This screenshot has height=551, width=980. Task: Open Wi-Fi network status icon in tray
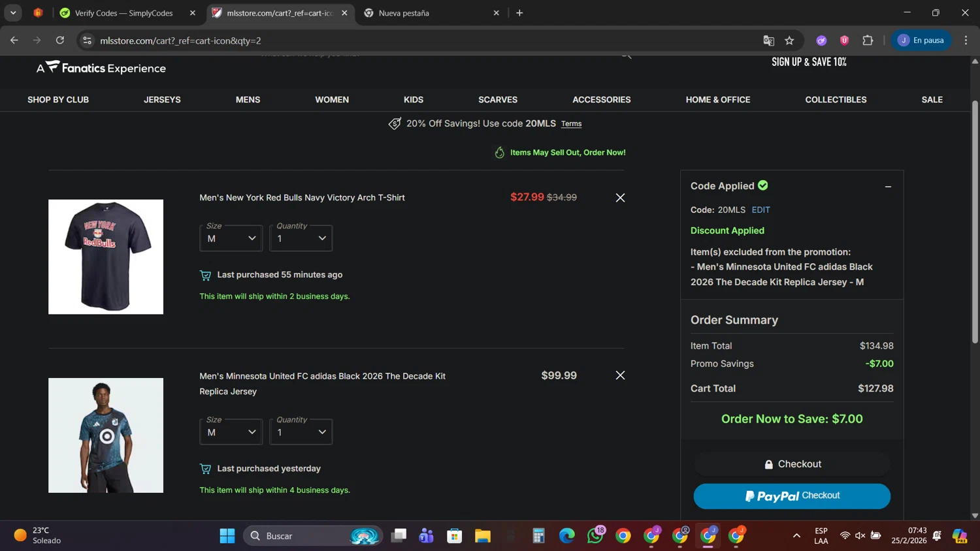pyautogui.click(x=845, y=536)
